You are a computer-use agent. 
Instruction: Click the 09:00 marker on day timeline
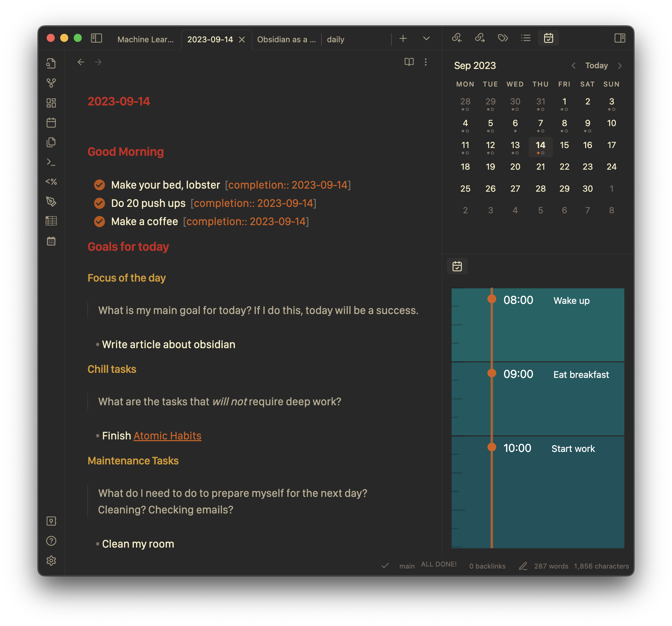[492, 373]
